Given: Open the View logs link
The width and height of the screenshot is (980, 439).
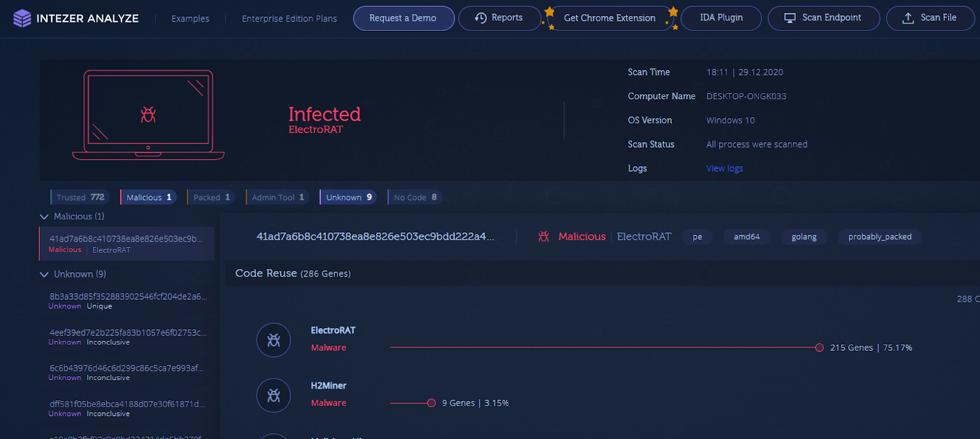Looking at the screenshot, I should coord(725,169).
